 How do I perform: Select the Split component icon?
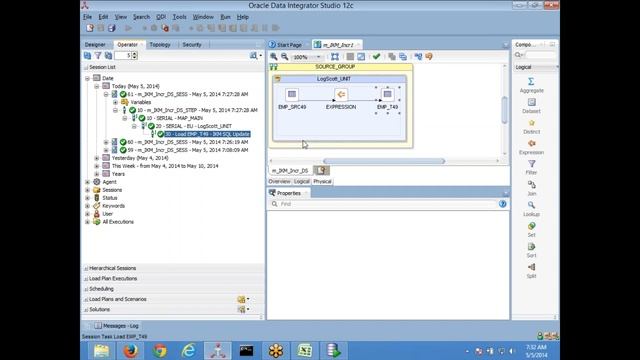(x=531, y=267)
